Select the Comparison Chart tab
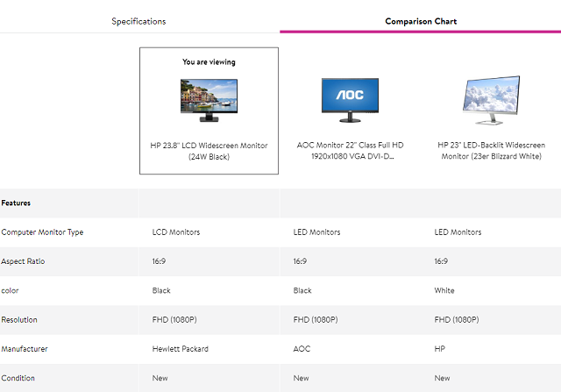Viewport: 561px width, 392px height. [x=421, y=21]
